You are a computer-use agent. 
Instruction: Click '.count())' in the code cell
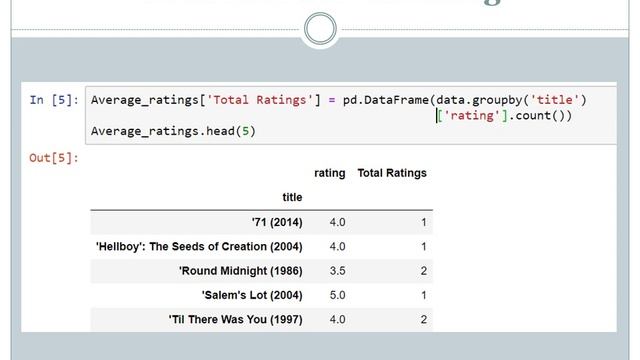(x=540, y=116)
